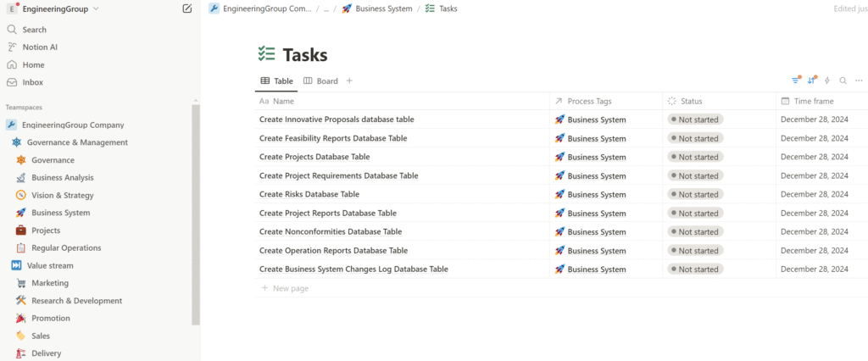Click the database search magnifier icon
868x361 pixels.
point(843,81)
